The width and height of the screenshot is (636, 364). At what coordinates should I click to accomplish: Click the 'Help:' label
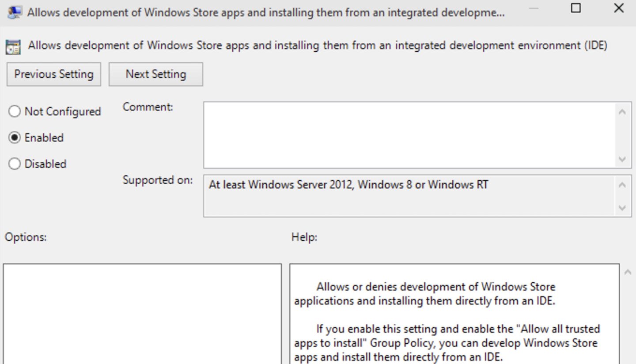coord(304,237)
